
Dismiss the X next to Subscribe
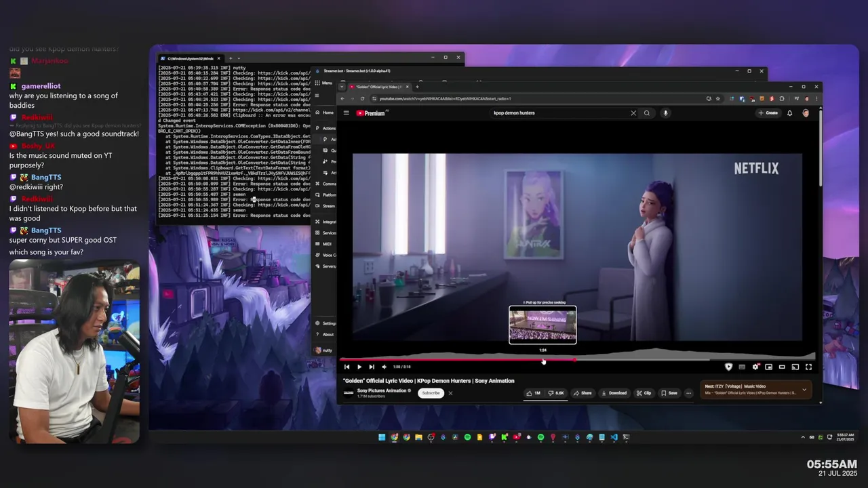[450, 393]
